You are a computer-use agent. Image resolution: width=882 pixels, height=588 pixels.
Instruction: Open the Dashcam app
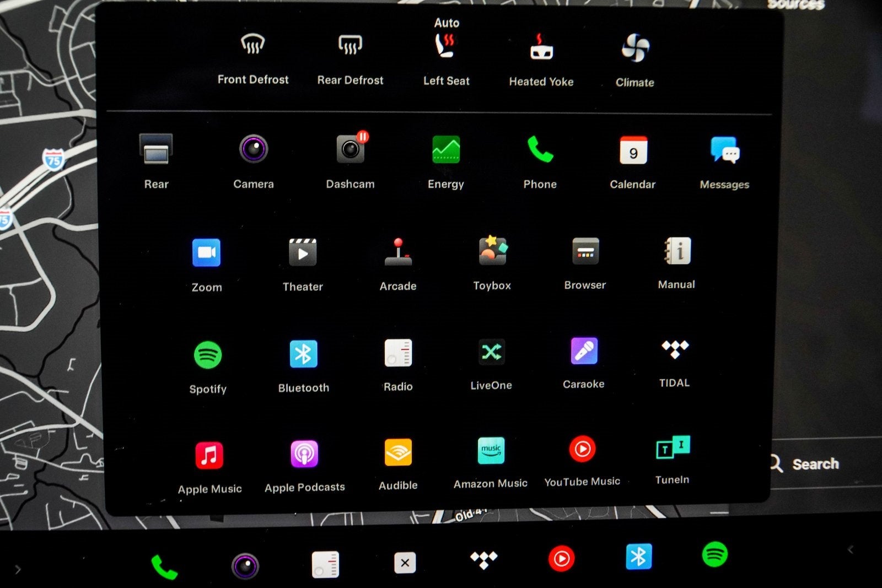click(350, 150)
